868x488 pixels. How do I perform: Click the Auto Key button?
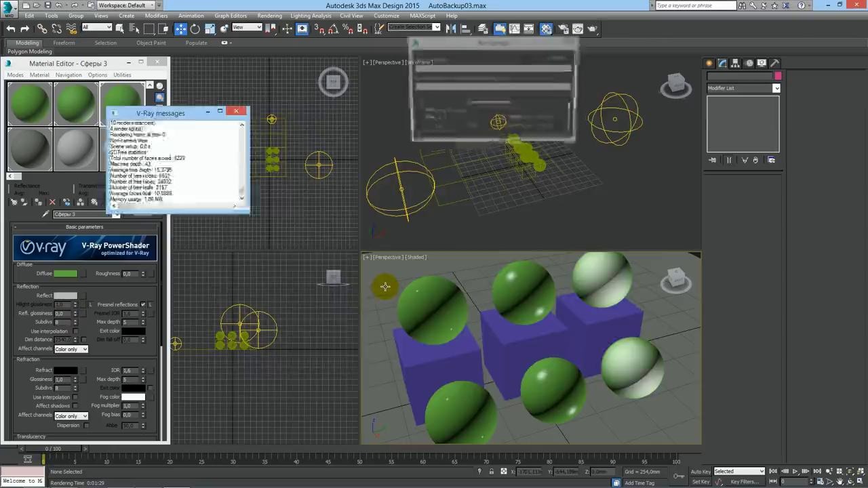701,471
